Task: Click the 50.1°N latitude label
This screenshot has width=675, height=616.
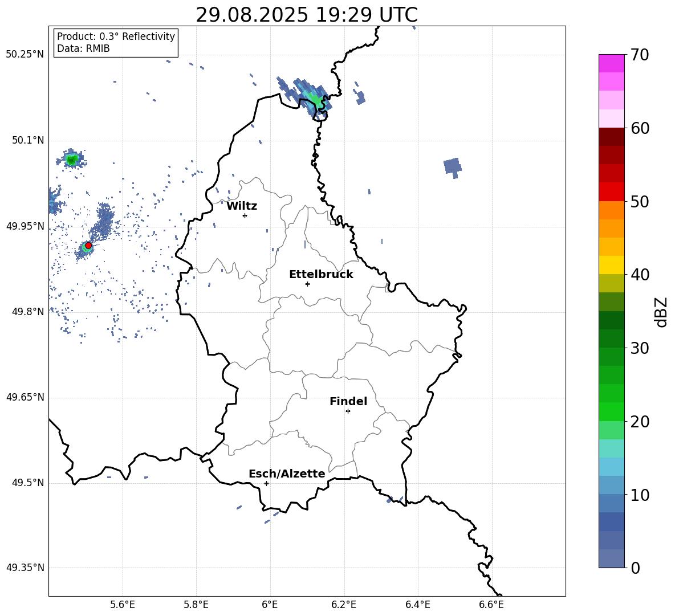Action: 28,140
